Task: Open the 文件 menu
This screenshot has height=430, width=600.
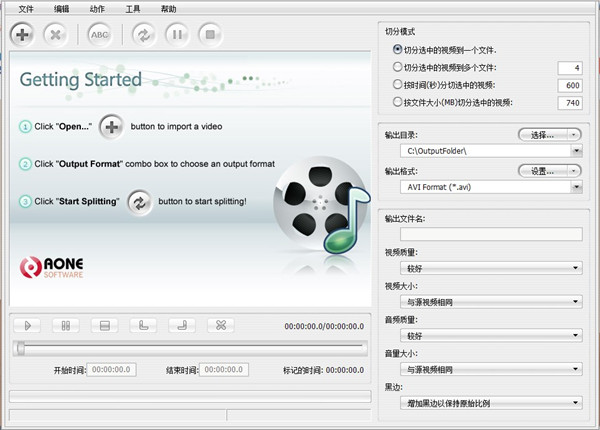Action: click(x=26, y=8)
